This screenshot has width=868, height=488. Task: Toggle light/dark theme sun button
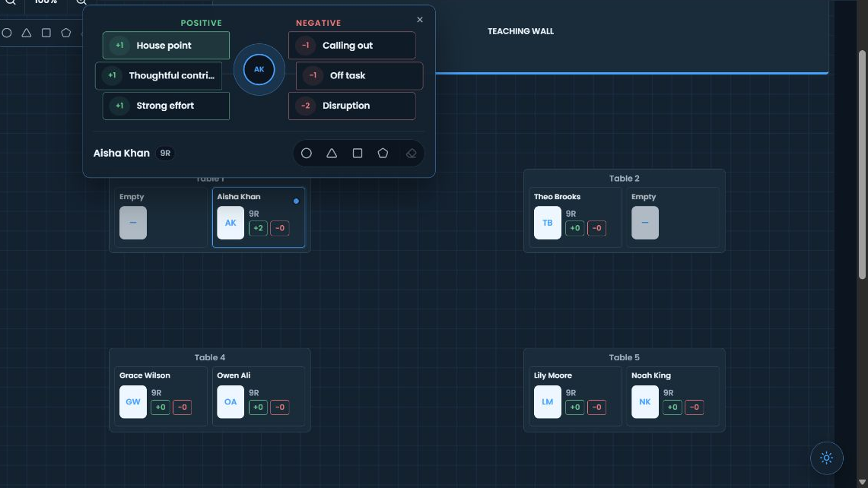tap(826, 458)
